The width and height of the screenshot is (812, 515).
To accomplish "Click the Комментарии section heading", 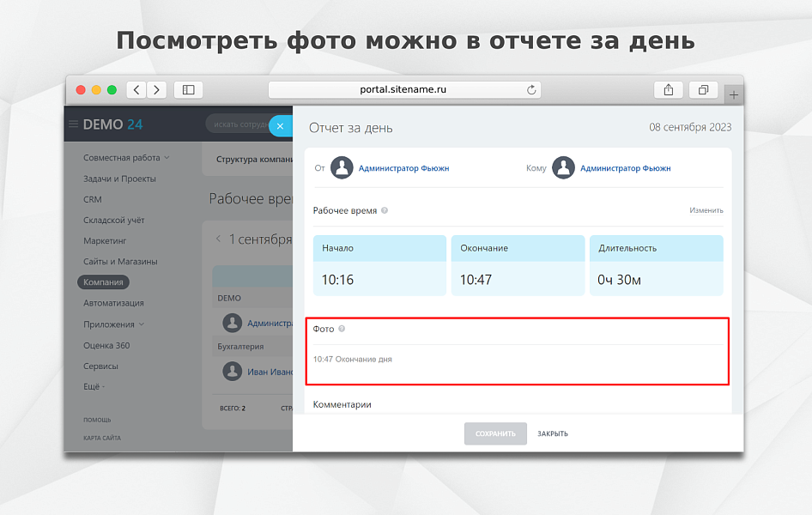I will click(342, 404).
